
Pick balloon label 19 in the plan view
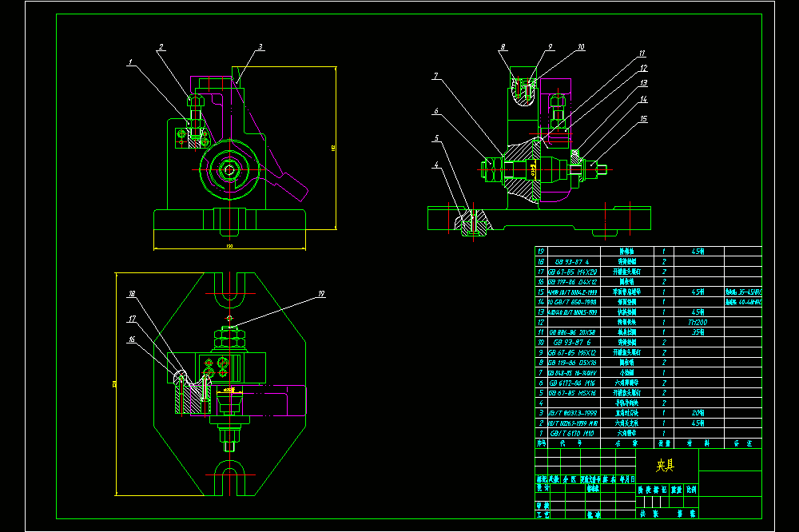pyautogui.click(x=321, y=293)
